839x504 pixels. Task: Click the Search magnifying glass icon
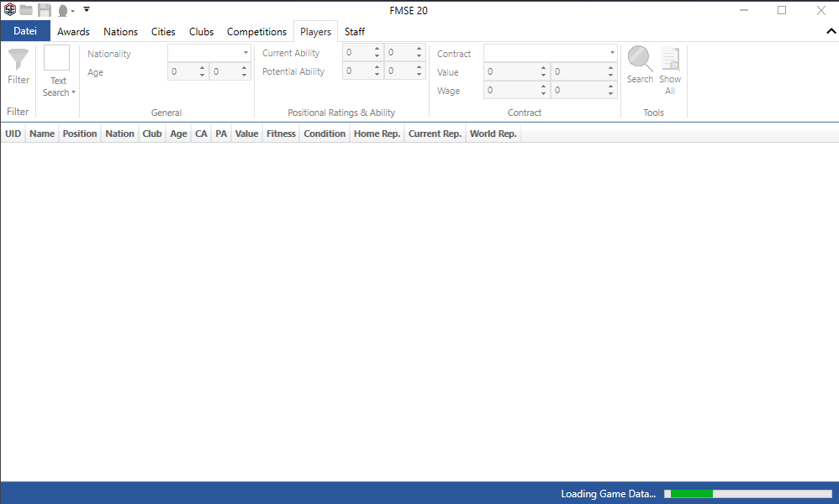pyautogui.click(x=640, y=60)
